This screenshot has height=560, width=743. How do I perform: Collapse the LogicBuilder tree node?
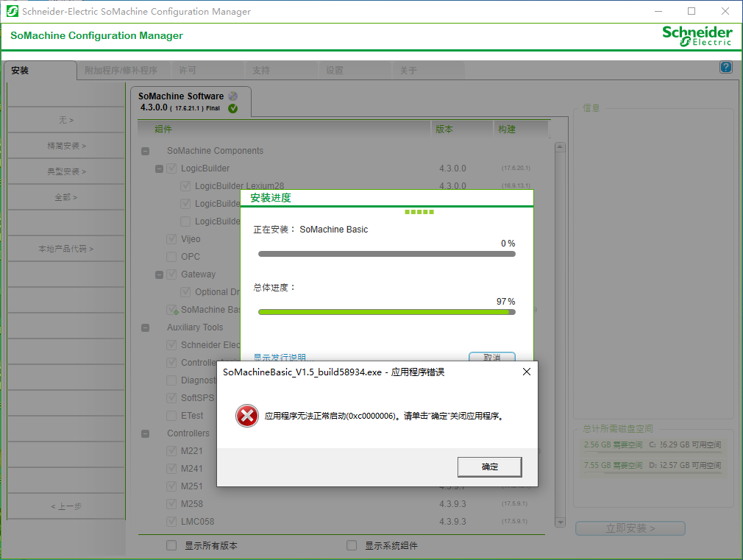pyautogui.click(x=159, y=169)
